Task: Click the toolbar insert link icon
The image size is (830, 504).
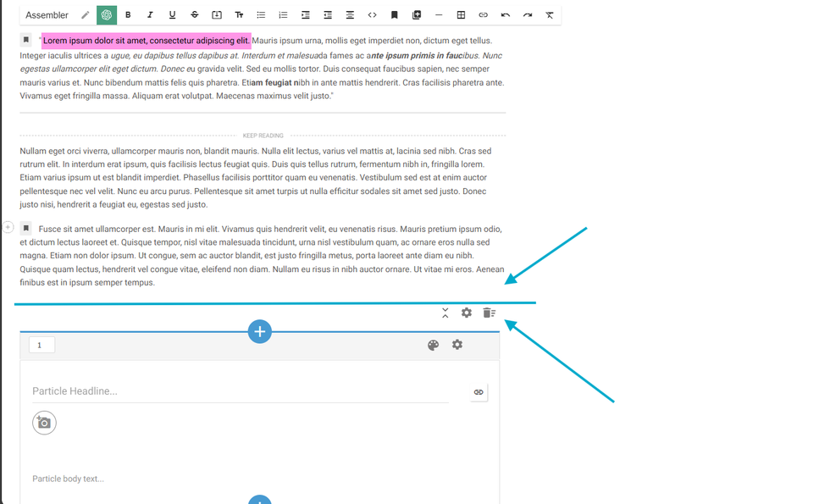Action: click(483, 15)
